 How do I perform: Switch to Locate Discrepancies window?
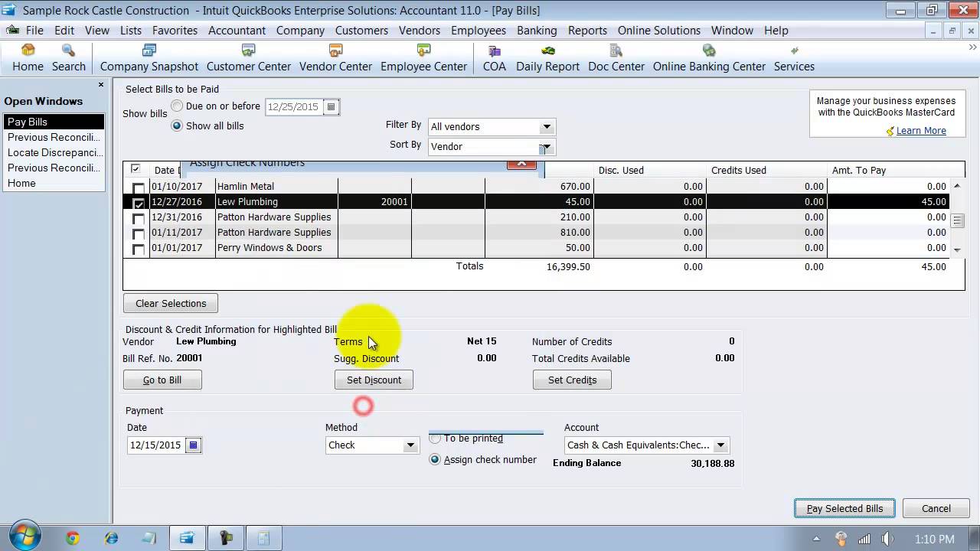[54, 152]
